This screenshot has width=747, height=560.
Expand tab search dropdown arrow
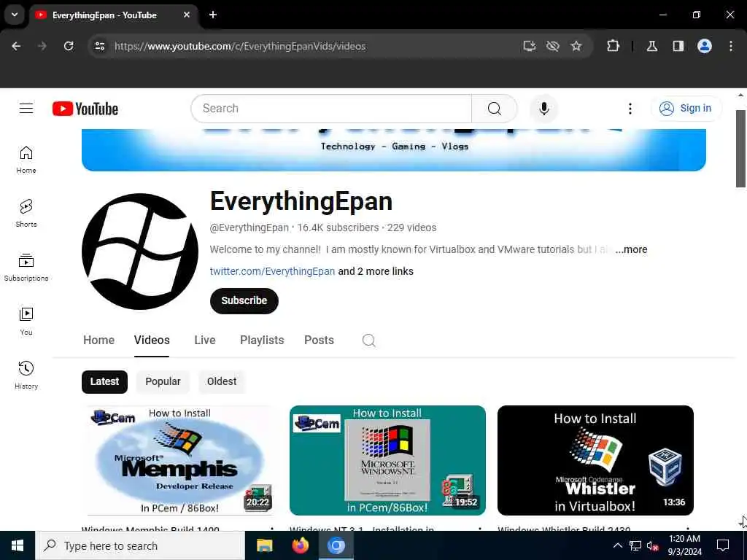point(15,15)
